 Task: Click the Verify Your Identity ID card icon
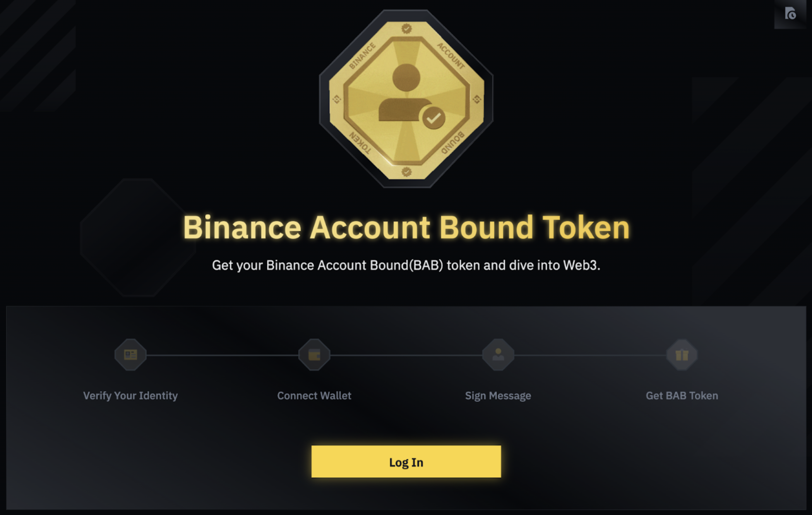point(130,355)
